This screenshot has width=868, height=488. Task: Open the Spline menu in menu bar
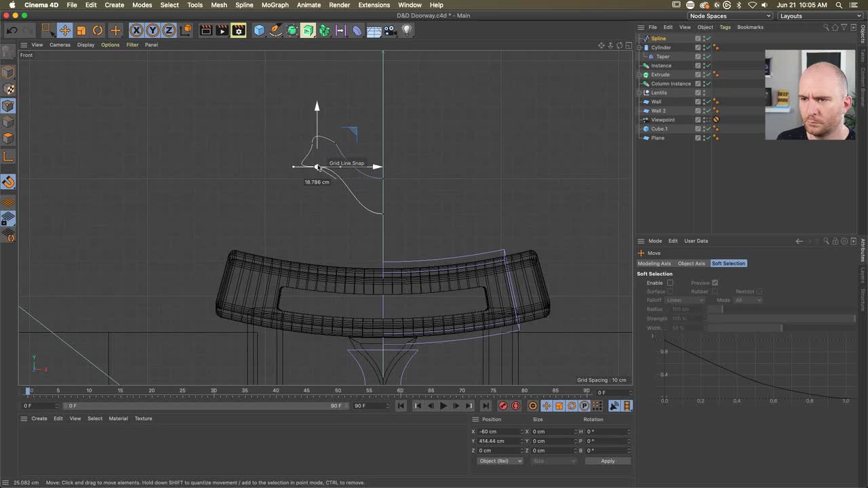coord(244,5)
